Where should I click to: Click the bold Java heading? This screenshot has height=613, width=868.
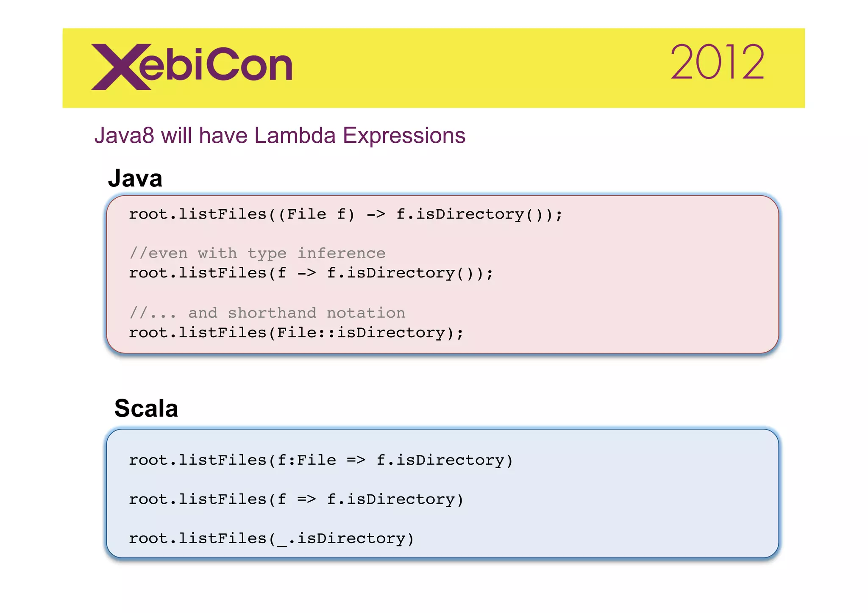coord(135,178)
